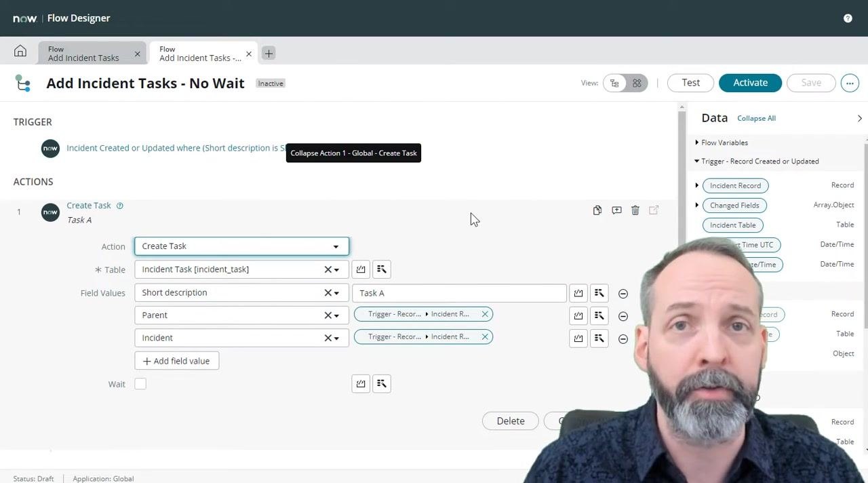Click the Test button

click(x=690, y=83)
